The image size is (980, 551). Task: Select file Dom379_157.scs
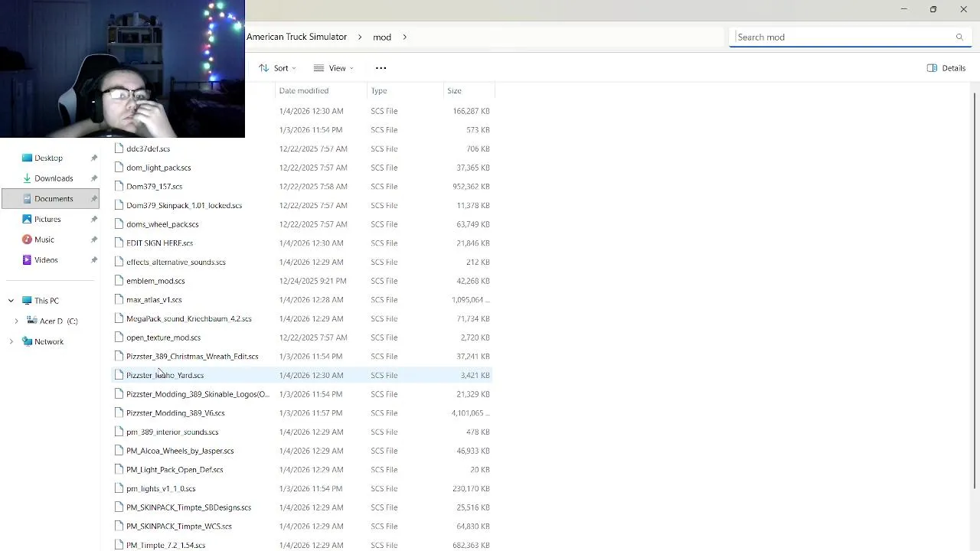[x=154, y=187]
